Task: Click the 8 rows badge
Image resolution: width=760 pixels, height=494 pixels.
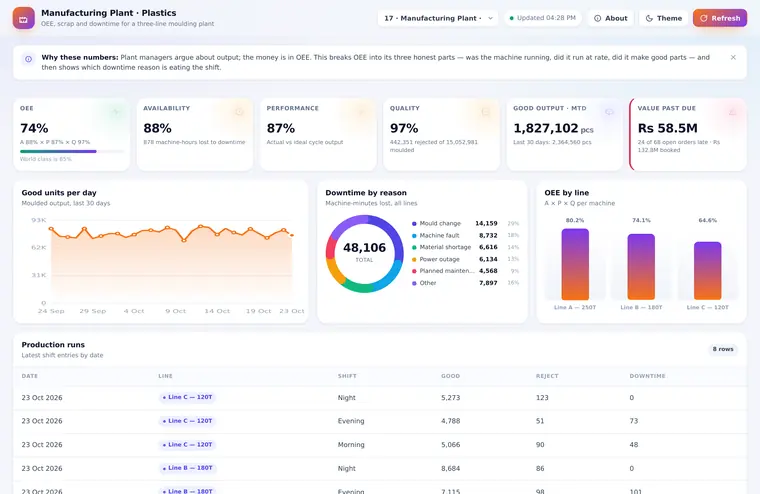Action: [723, 349]
